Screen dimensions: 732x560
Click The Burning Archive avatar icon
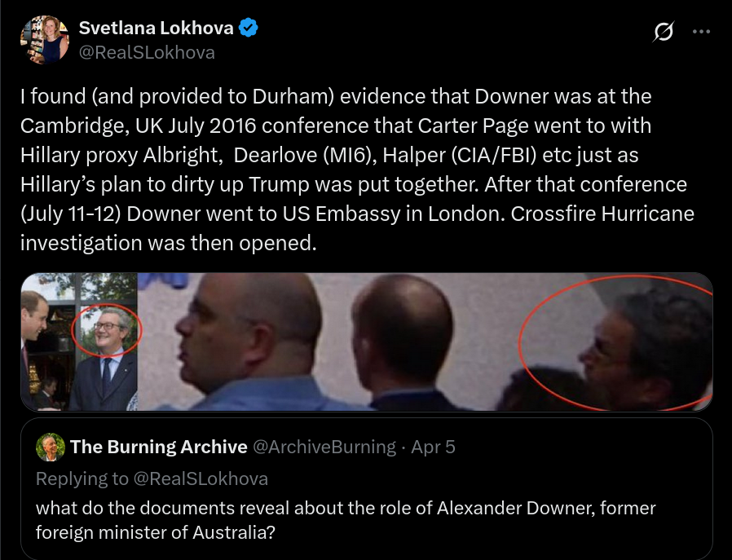pos(51,447)
